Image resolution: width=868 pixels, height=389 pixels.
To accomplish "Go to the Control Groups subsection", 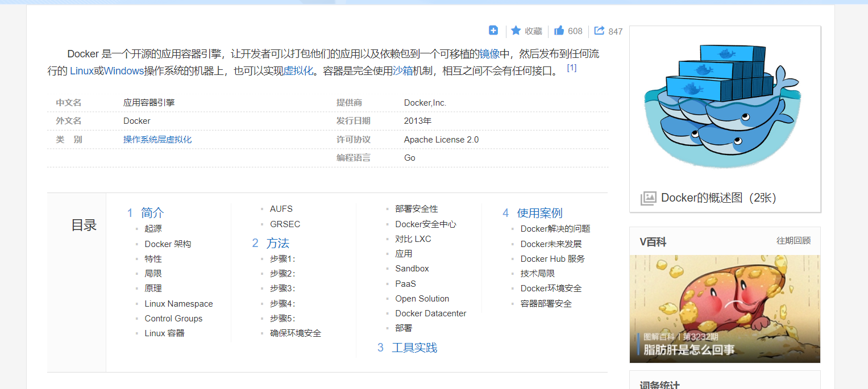I will [173, 319].
